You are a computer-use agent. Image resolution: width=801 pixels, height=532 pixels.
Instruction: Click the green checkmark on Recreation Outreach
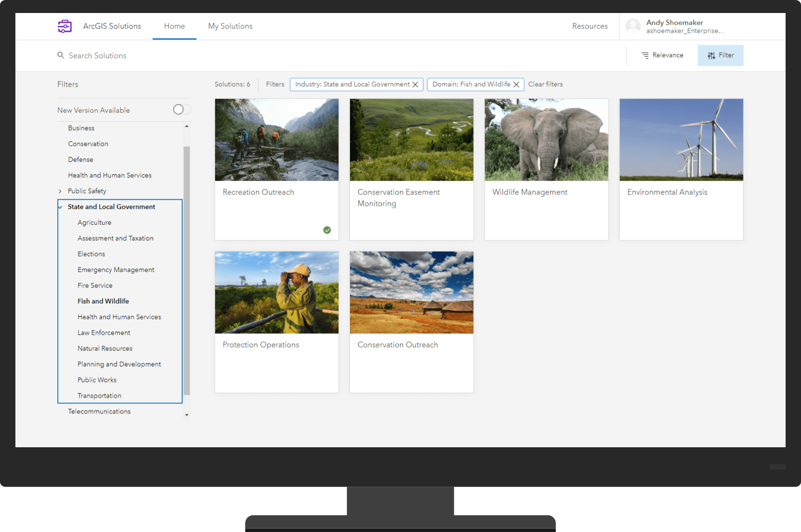pyautogui.click(x=327, y=230)
